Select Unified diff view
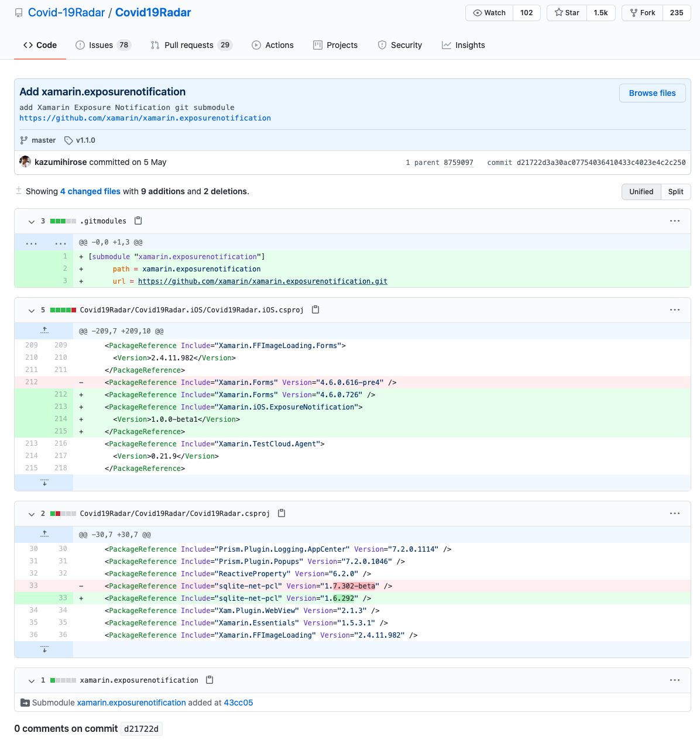 coord(641,192)
